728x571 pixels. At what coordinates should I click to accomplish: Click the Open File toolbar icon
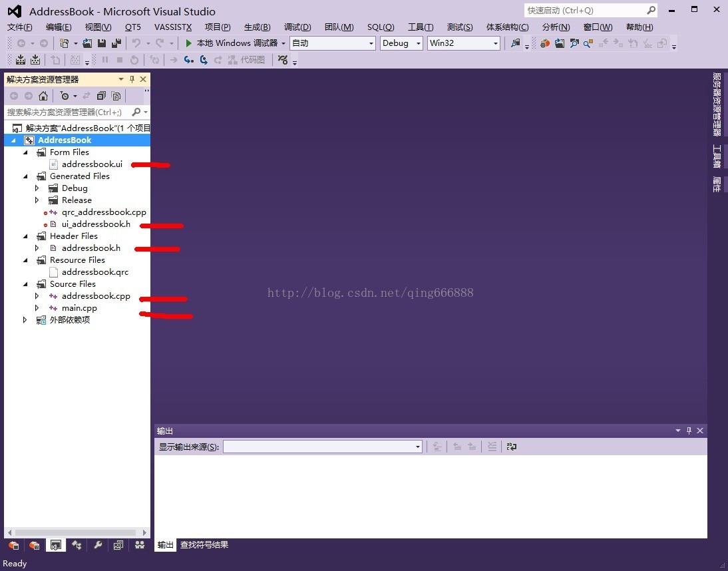pos(87,43)
